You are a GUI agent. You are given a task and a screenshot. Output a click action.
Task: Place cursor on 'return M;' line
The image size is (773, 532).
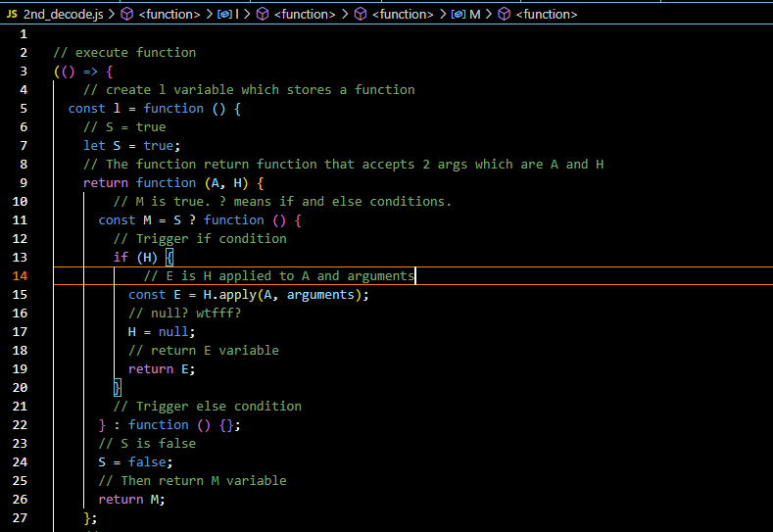click(x=131, y=499)
